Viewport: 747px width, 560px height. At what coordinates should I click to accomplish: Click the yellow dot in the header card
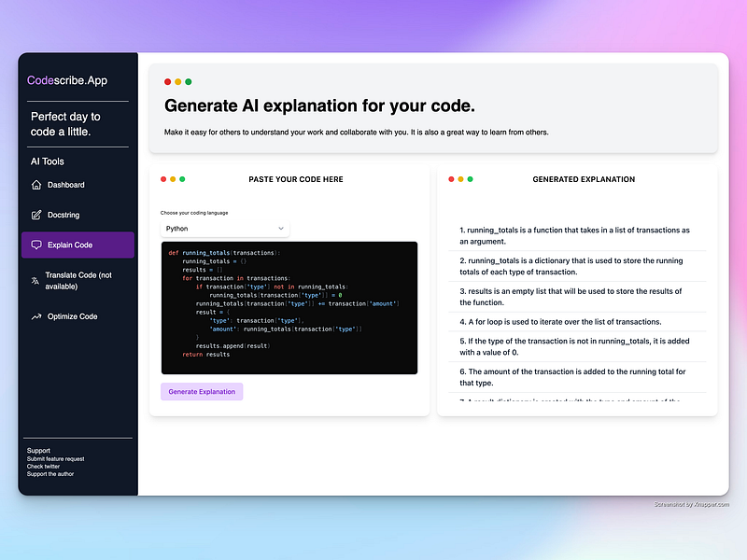point(178,82)
